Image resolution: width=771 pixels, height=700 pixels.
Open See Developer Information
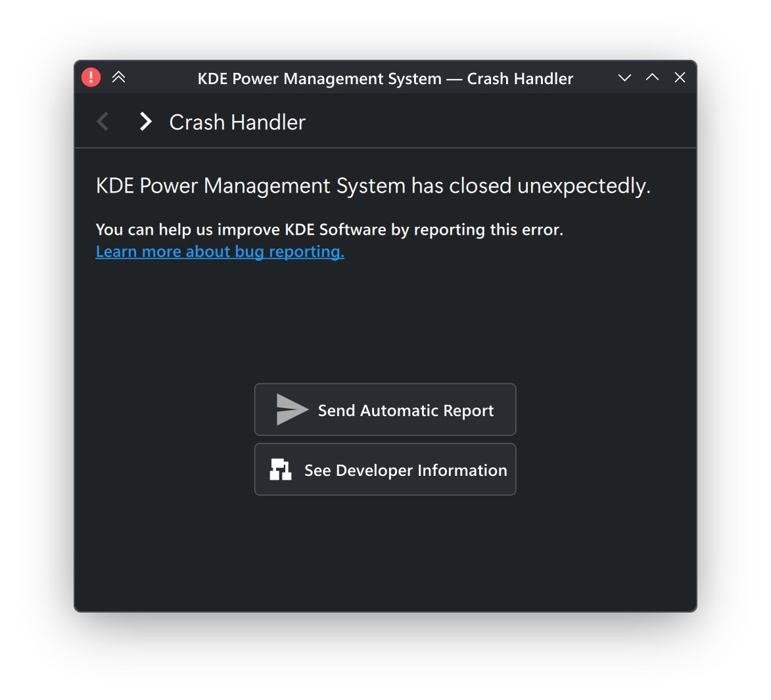click(x=405, y=470)
